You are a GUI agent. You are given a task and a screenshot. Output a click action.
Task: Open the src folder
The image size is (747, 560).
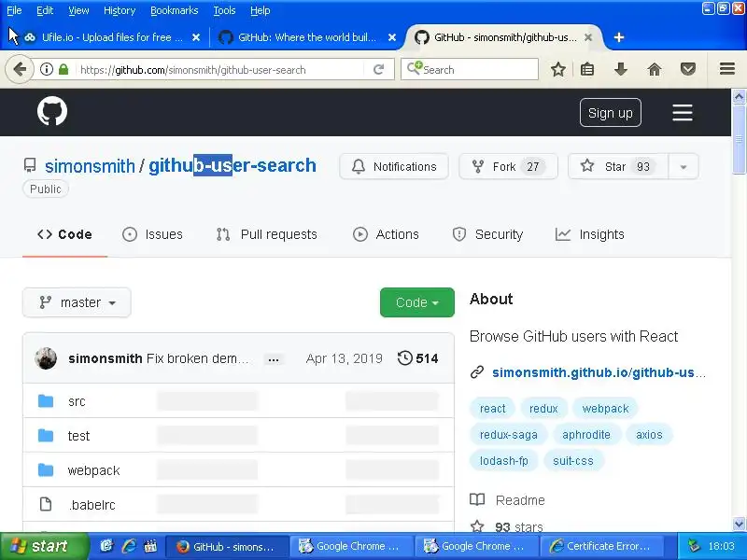tap(77, 401)
